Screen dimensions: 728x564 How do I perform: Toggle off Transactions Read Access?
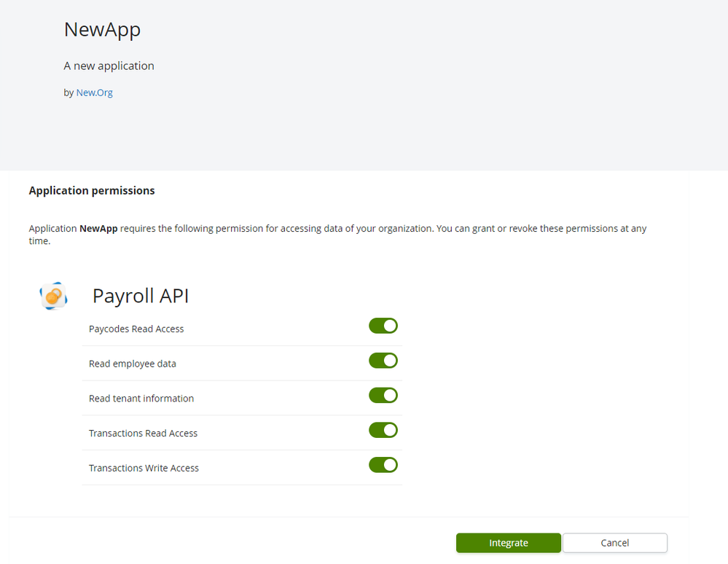pyautogui.click(x=383, y=430)
